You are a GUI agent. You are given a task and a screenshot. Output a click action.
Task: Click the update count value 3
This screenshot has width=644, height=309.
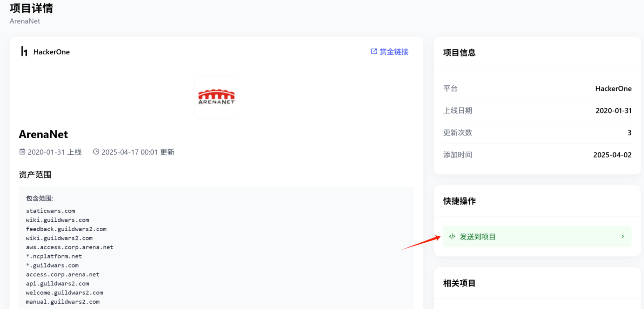point(629,133)
